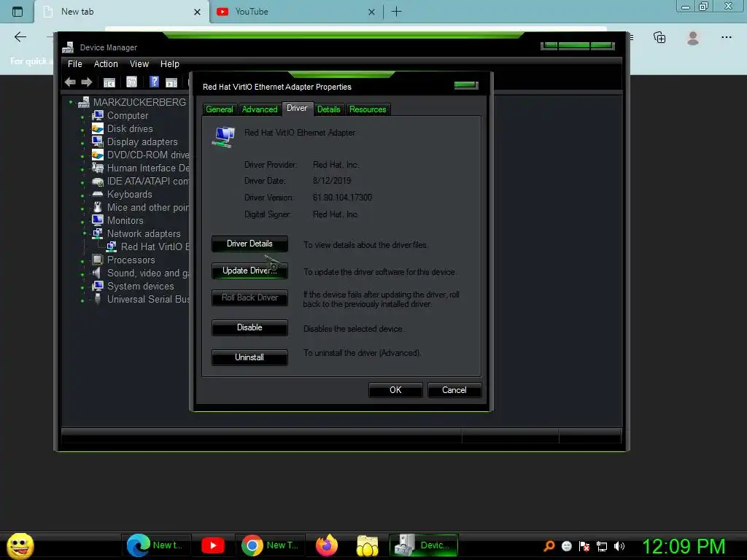Click the volume speaker tray icon
Image resolution: width=747 pixels, height=560 pixels.
coord(619,546)
